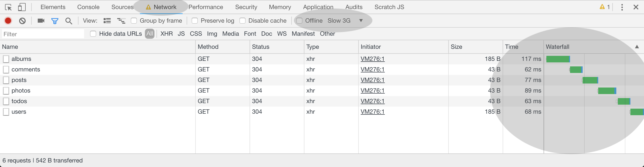Click the inspect element cursor icon
The width and height of the screenshot is (644, 167).
[x=8, y=7]
